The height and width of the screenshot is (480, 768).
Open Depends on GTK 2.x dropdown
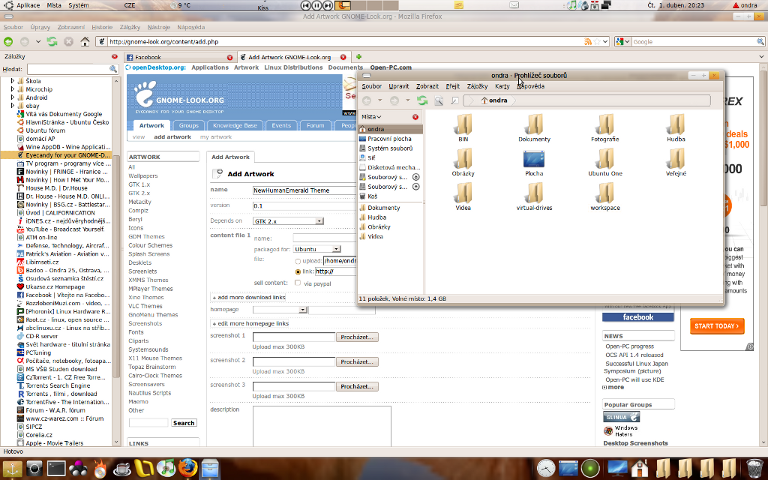point(288,221)
